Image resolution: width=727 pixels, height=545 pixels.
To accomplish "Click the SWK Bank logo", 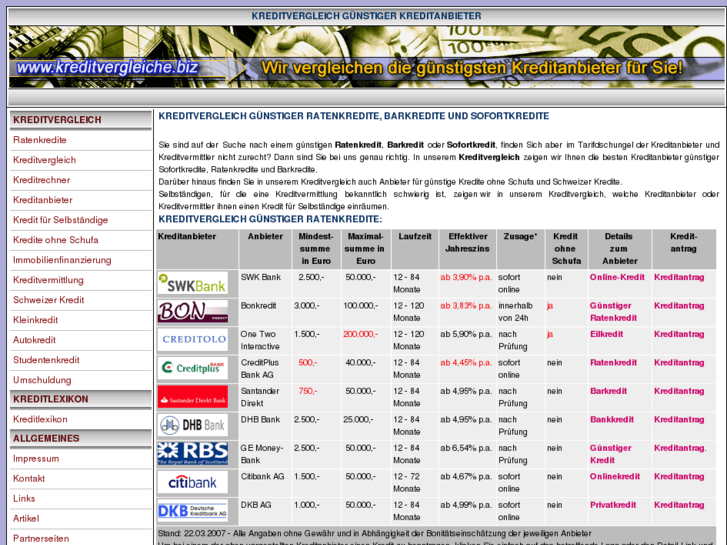I will 192,283.
